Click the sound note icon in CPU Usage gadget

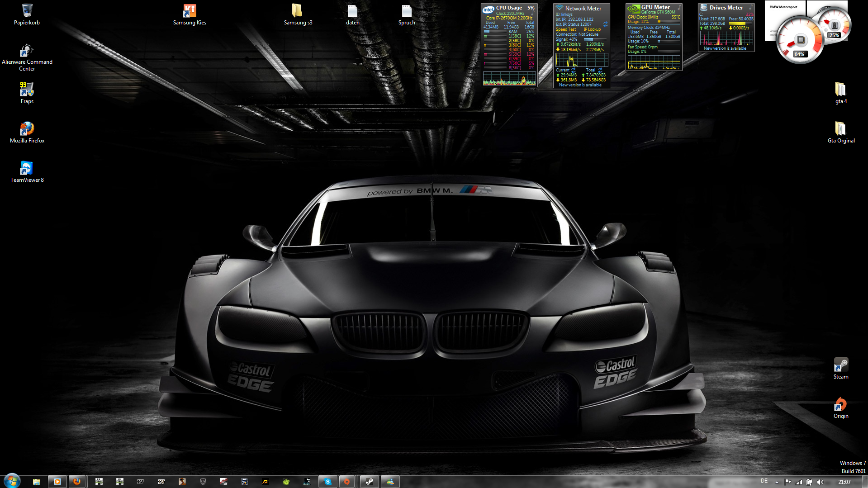(x=533, y=13)
